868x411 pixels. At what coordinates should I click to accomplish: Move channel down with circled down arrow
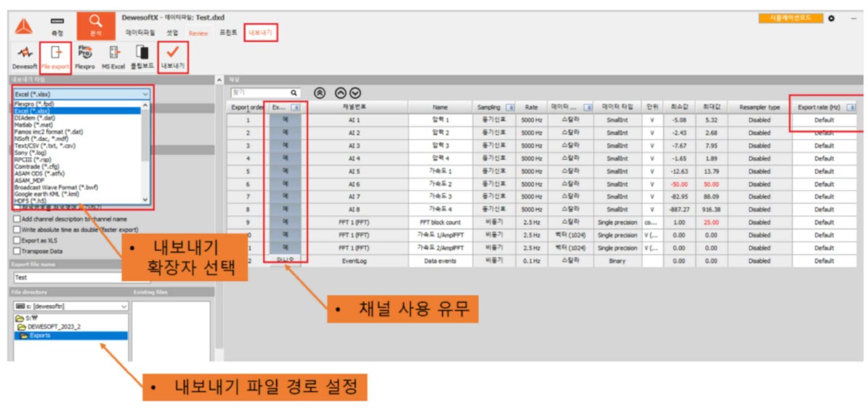pyautogui.click(x=355, y=92)
